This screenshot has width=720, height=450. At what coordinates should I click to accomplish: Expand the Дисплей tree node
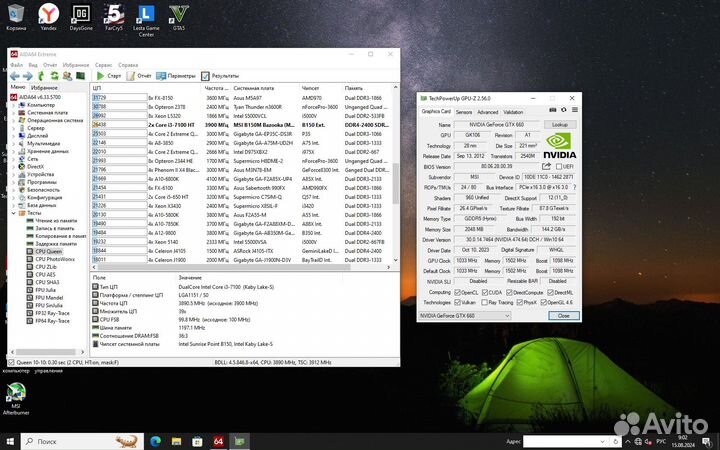coord(13,136)
